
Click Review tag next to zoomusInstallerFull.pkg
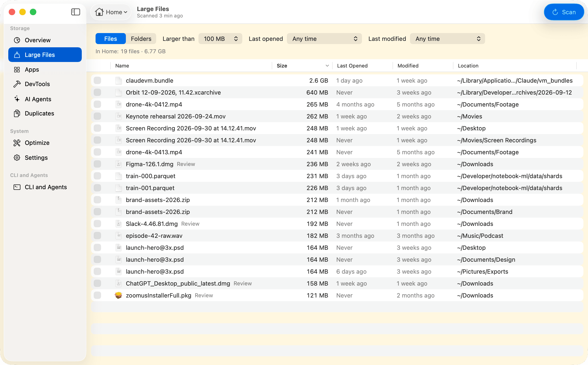click(x=204, y=295)
